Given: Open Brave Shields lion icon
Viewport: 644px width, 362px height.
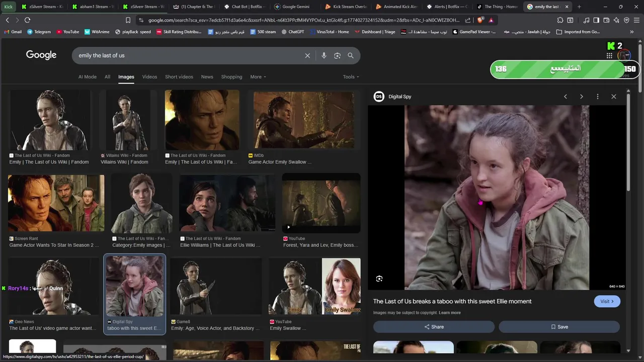Looking at the screenshot, I should (480, 20).
